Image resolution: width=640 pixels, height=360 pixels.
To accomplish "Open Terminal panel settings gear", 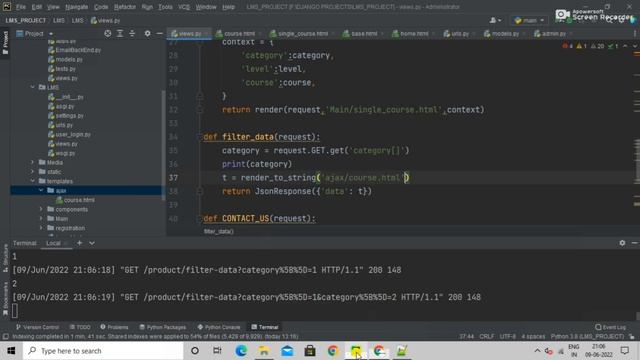I will (x=622, y=242).
